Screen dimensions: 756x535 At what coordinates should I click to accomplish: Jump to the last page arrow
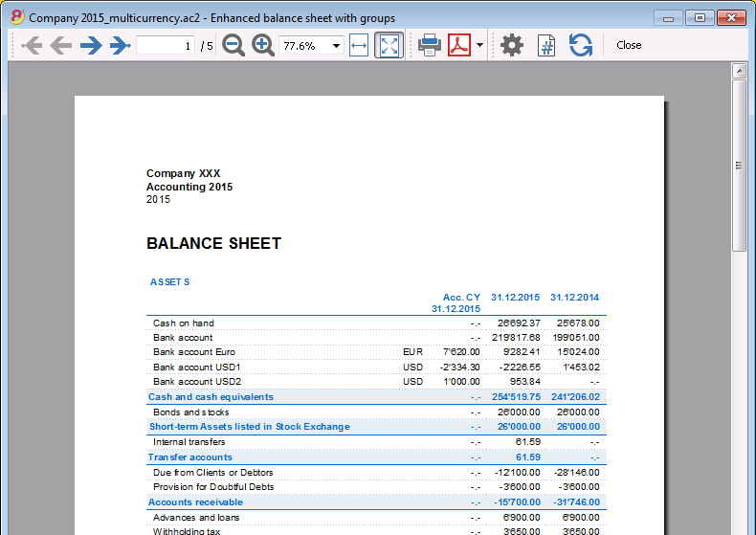(120, 45)
